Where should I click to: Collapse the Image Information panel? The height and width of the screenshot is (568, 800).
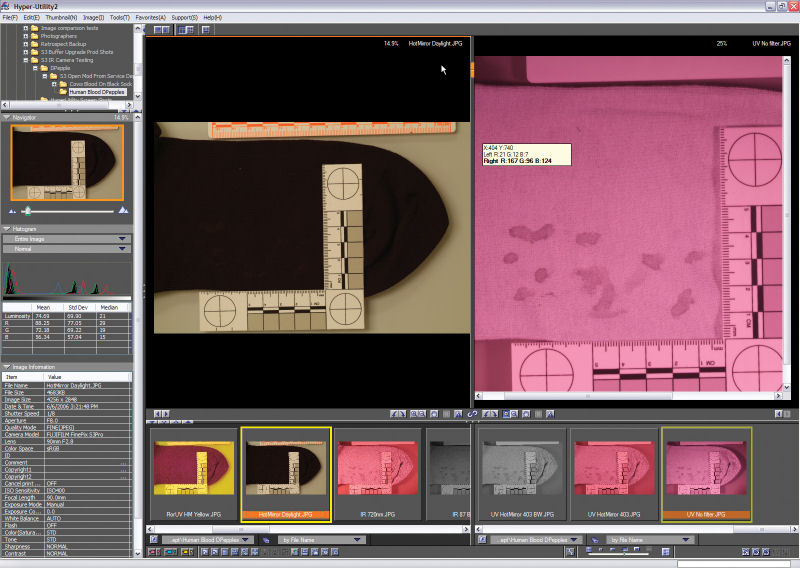pos(7,367)
